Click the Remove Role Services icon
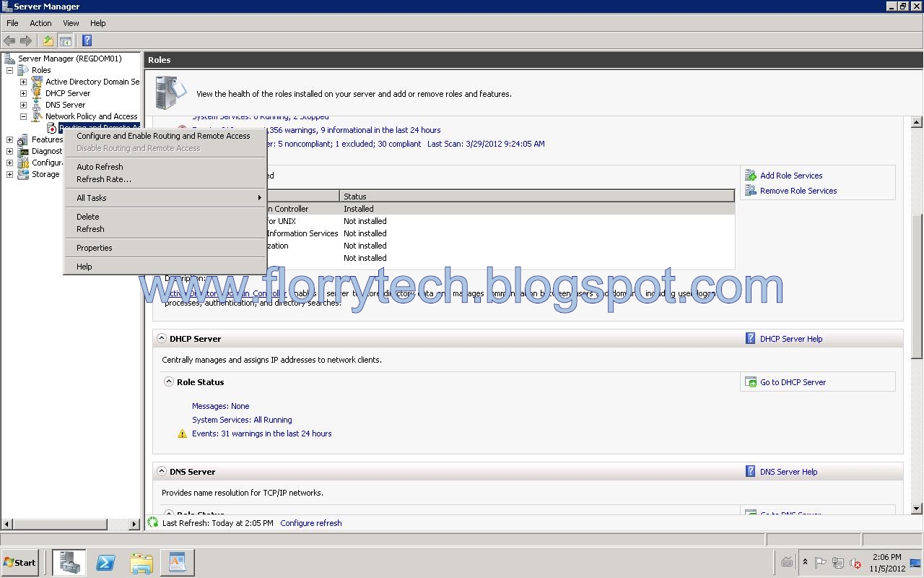924x578 pixels. (751, 191)
